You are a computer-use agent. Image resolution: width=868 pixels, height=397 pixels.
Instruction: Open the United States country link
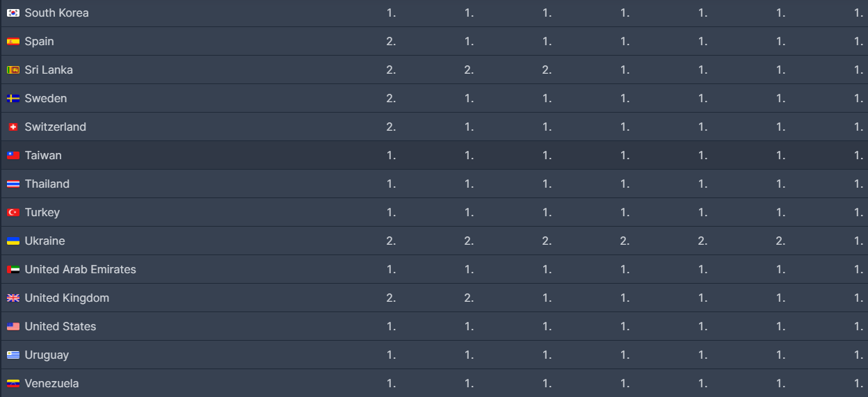tap(61, 327)
